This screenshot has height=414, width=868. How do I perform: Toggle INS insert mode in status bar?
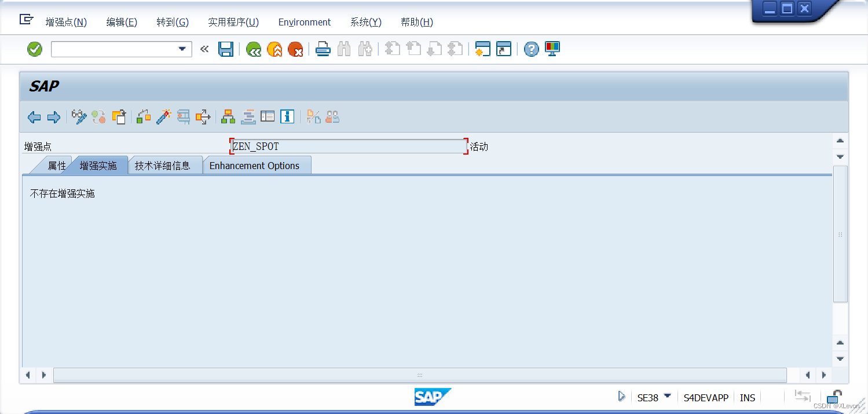pyautogui.click(x=747, y=397)
